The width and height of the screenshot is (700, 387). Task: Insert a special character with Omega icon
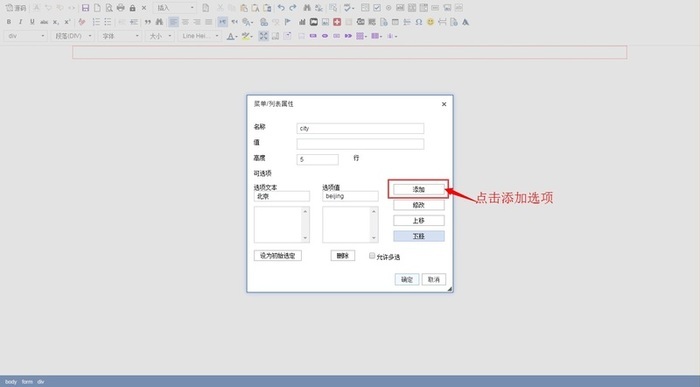pos(419,22)
